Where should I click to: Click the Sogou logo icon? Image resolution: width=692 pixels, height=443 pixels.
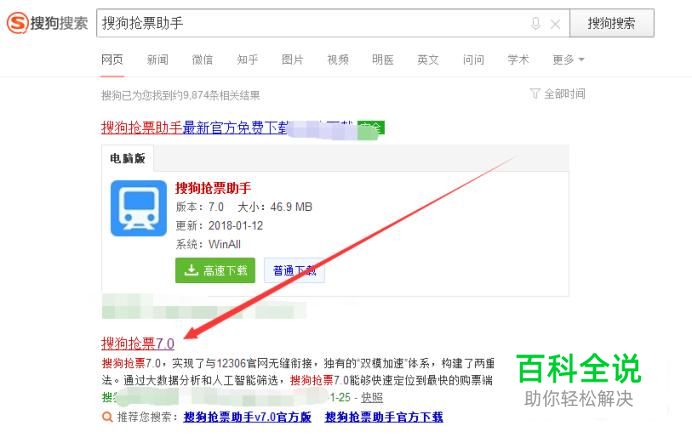(18, 23)
